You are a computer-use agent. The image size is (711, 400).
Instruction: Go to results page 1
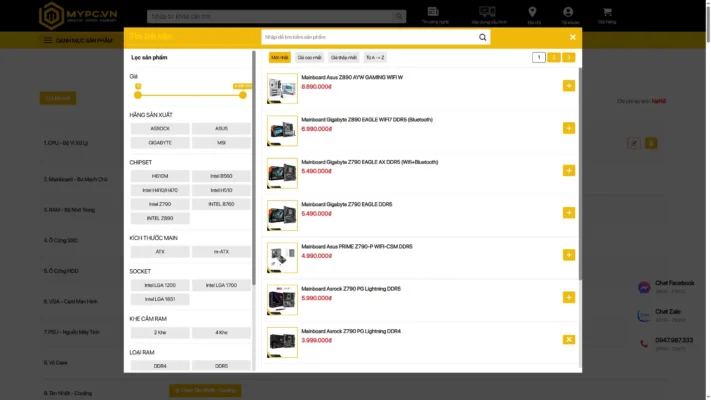pos(539,58)
